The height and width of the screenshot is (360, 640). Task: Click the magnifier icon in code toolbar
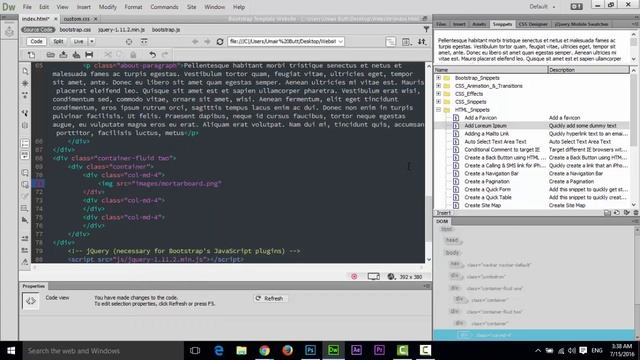(x=25, y=71)
